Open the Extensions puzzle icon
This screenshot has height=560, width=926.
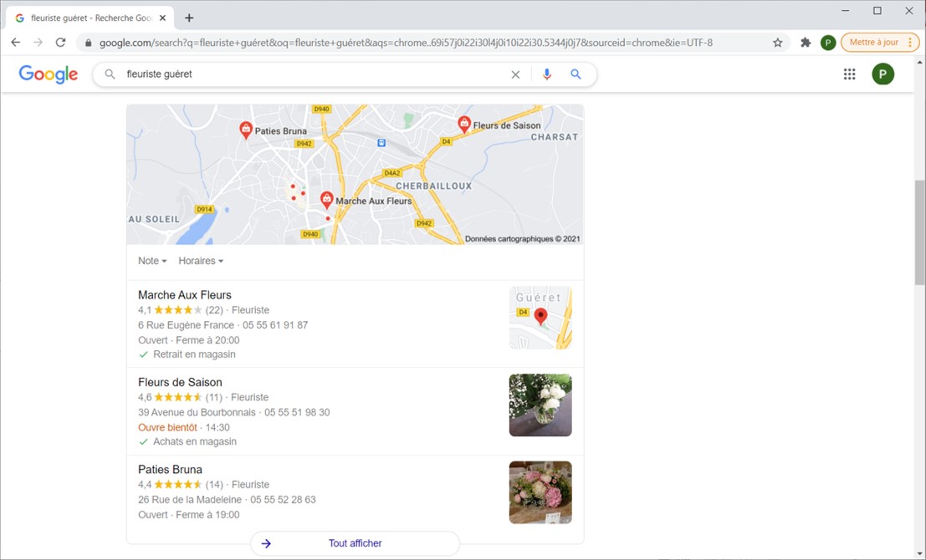pos(806,43)
